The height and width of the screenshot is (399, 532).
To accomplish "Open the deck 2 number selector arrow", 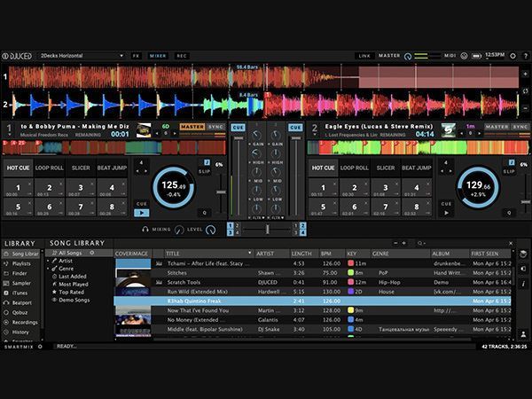I will [x=314, y=135].
